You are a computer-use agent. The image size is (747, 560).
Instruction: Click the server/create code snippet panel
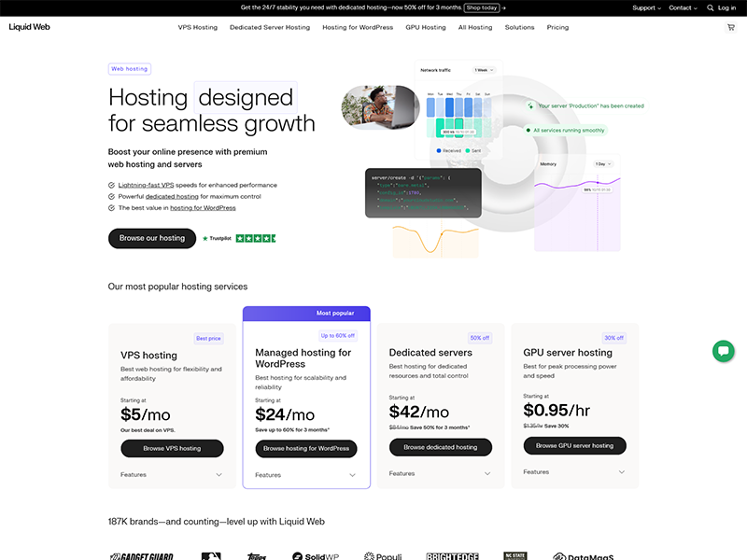tap(423, 193)
